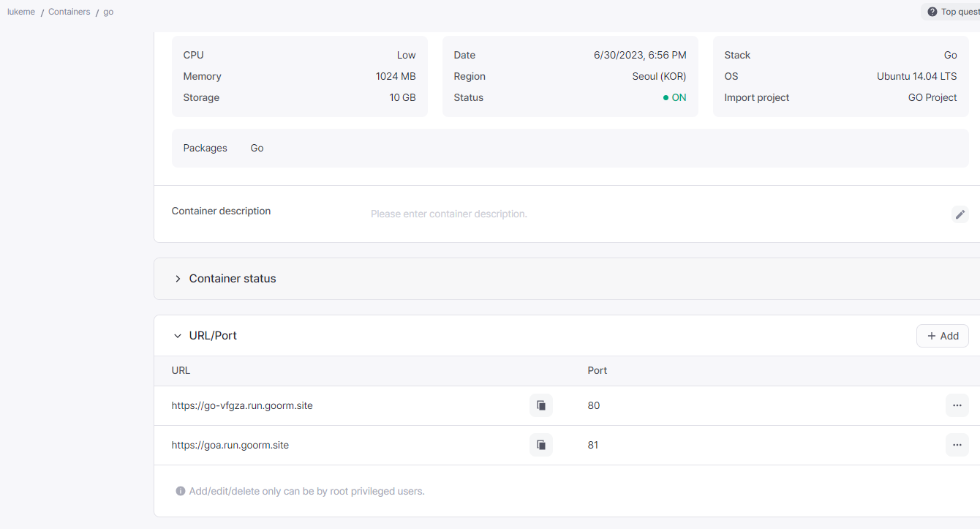This screenshot has height=529, width=980.
Task: Copy the goa.run.goorm.site URL
Action: click(x=541, y=445)
